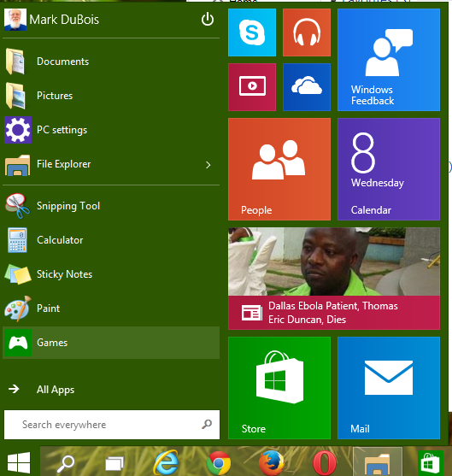Screen dimensions: 452x476
Task: Click the Search everywhere input box
Action: [x=112, y=425]
